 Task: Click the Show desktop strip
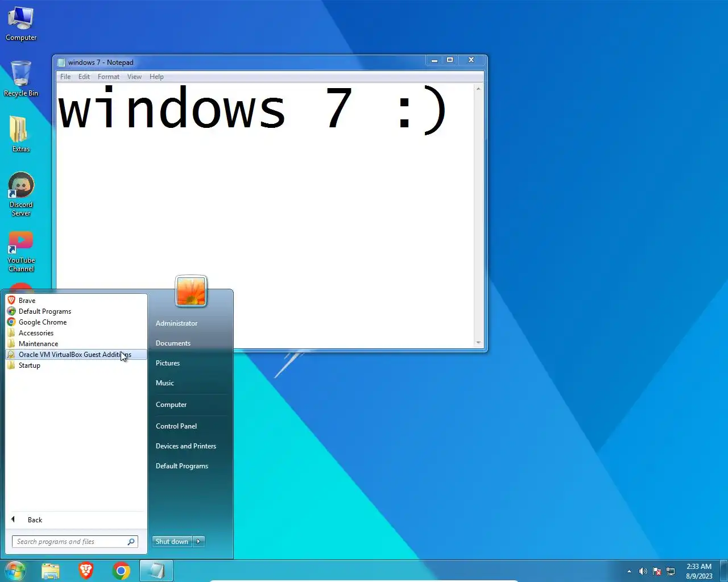click(724, 571)
